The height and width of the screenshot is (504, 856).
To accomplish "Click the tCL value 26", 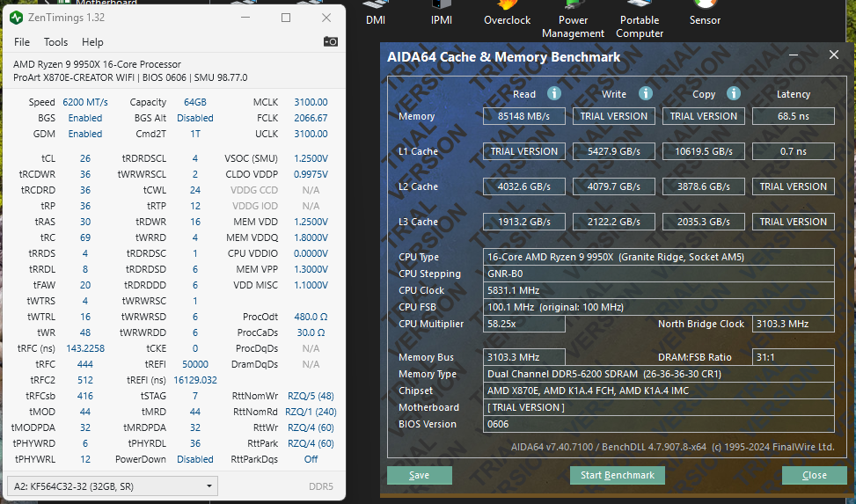I will 85,158.
